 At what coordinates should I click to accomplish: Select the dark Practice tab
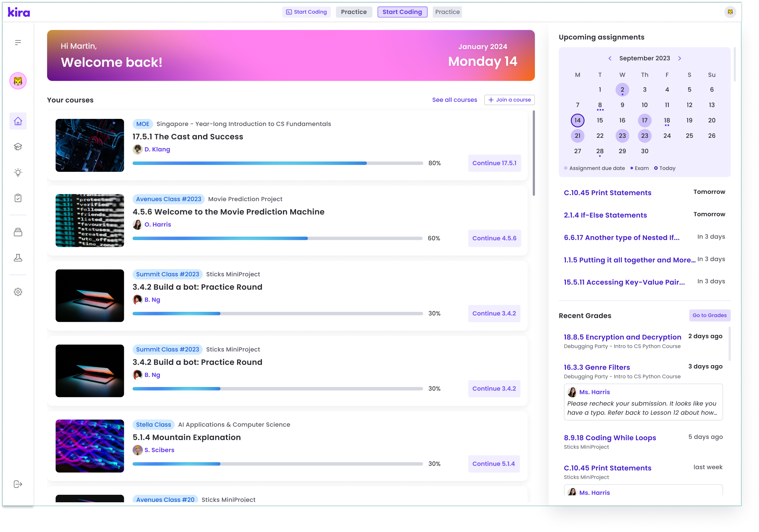point(354,12)
